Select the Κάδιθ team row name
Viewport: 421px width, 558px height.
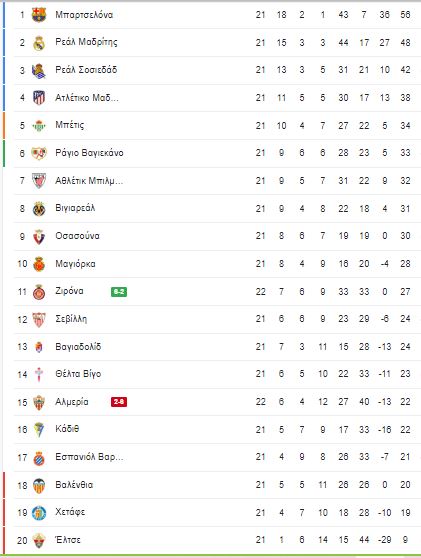point(67,429)
